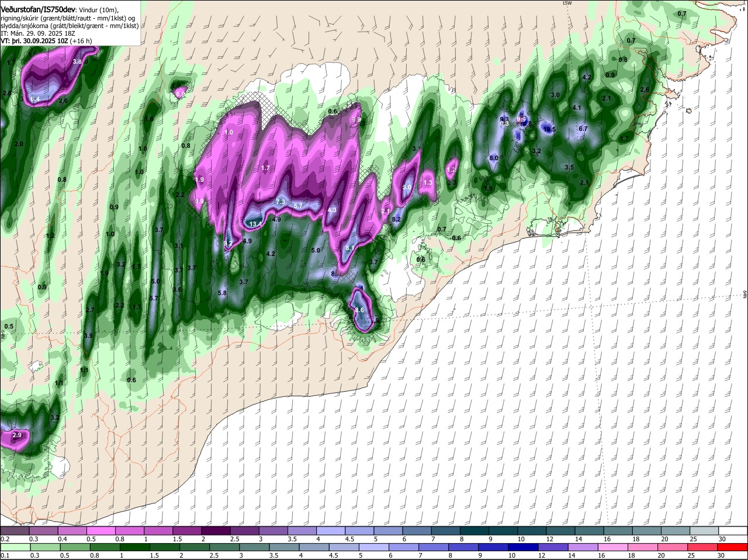Click the 15W longitude label

pyautogui.click(x=566, y=3)
